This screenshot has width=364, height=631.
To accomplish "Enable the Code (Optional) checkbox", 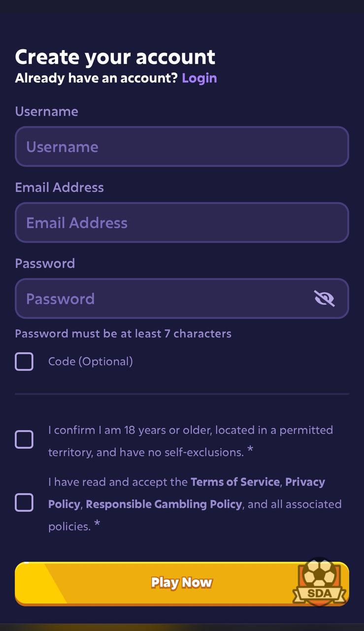I will pyautogui.click(x=24, y=361).
